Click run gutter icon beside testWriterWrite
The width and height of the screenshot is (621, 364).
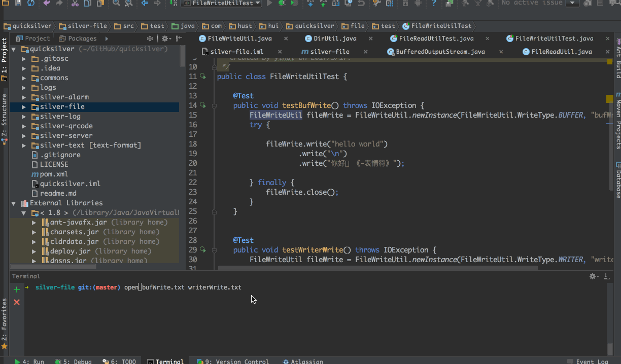coord(203,250)
